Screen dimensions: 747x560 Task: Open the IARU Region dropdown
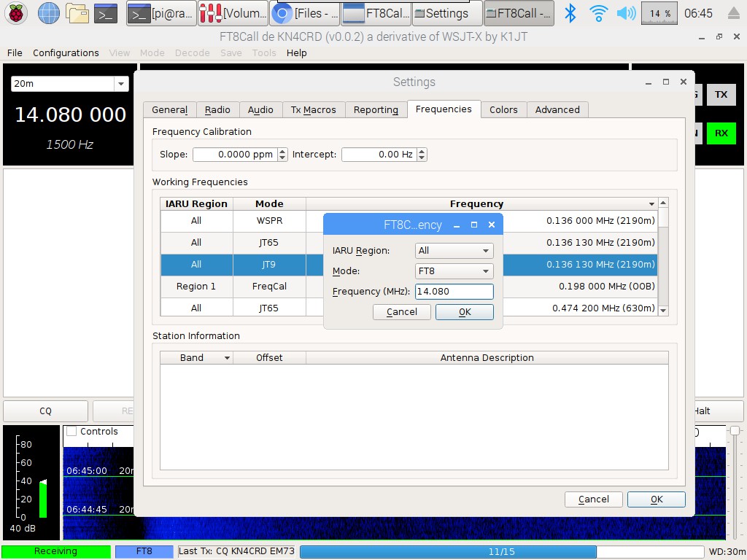point(454,251)
